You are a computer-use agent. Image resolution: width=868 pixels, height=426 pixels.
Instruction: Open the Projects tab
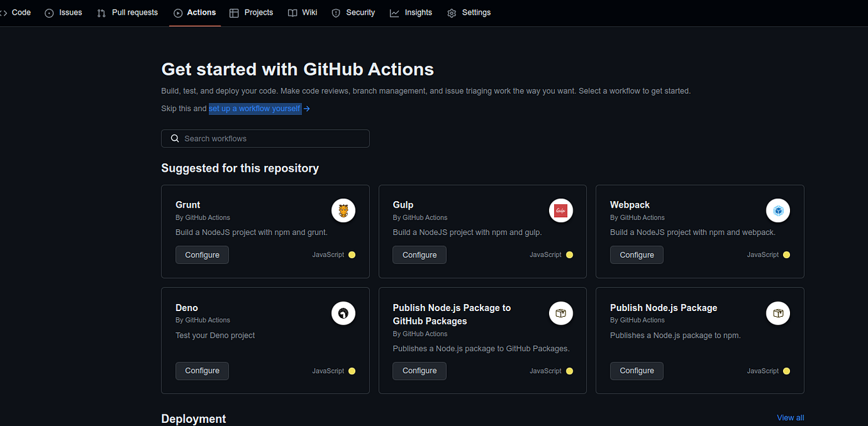click(x=258, y=12)
